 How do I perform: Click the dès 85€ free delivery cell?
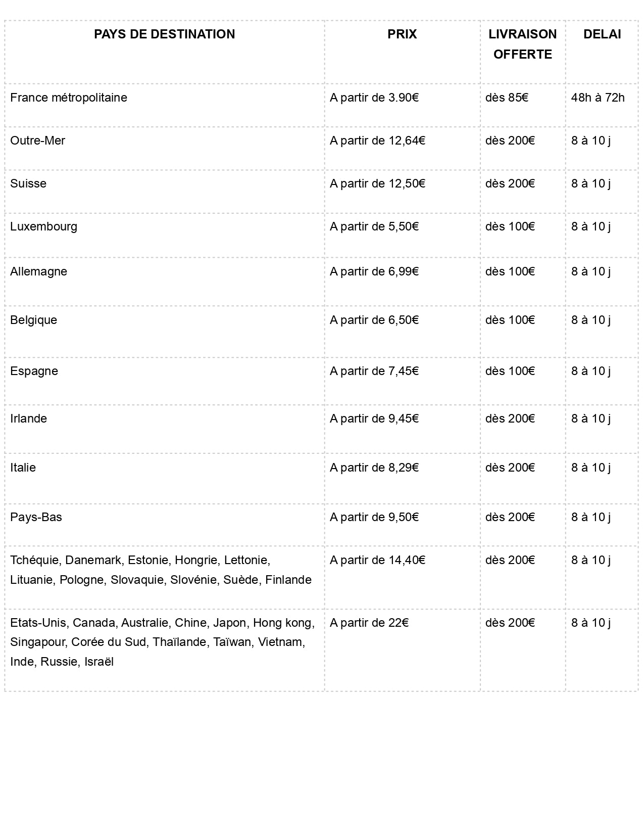507,98
